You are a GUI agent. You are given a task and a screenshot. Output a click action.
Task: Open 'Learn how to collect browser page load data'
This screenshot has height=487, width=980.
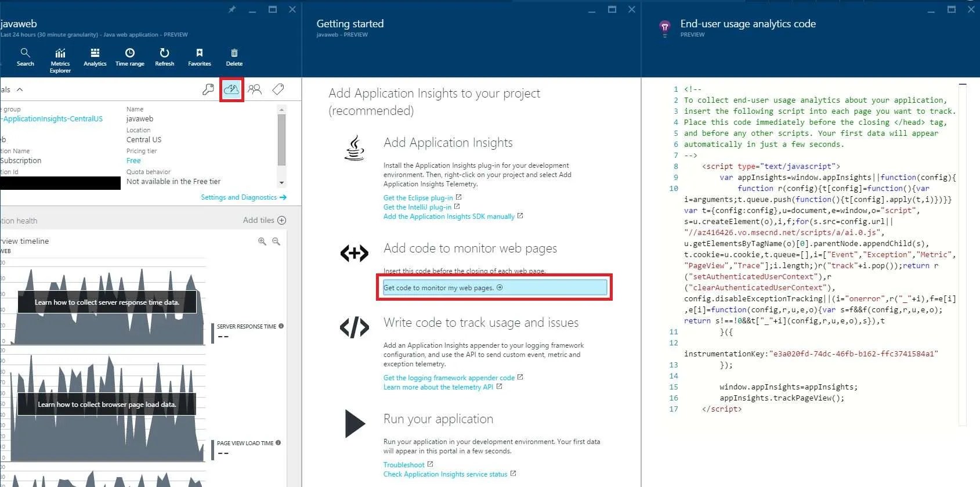[x=107, y=405]
